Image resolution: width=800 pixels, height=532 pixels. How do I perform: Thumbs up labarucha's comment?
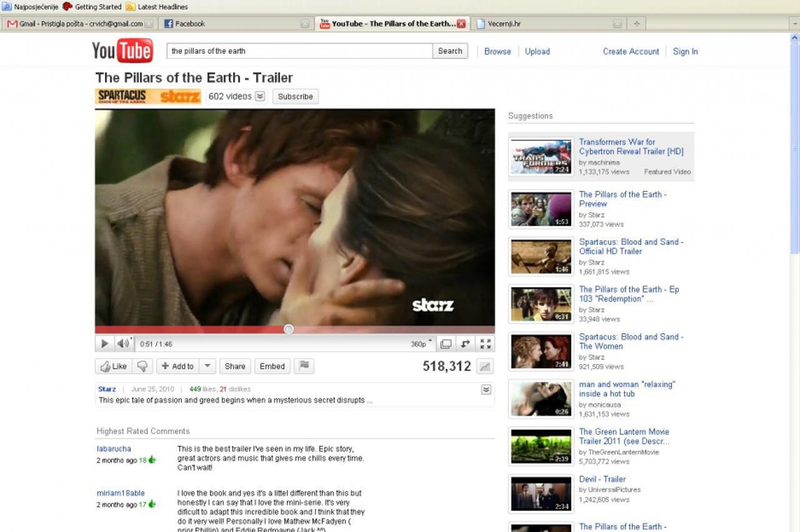point(152,460)
